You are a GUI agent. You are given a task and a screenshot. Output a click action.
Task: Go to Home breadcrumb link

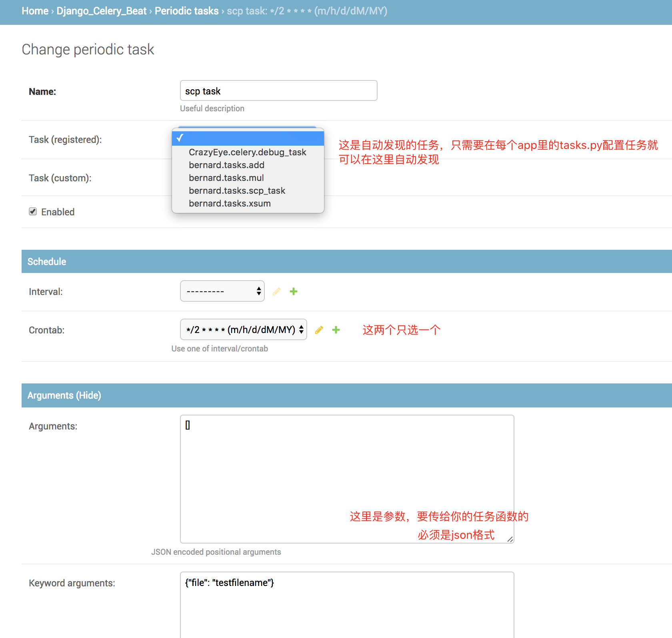(35, 11)
